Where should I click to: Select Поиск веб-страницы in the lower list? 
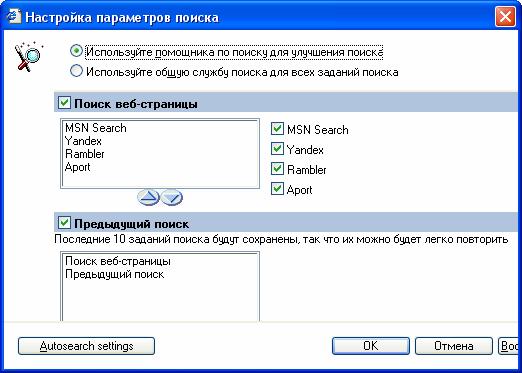click(118, 261)
